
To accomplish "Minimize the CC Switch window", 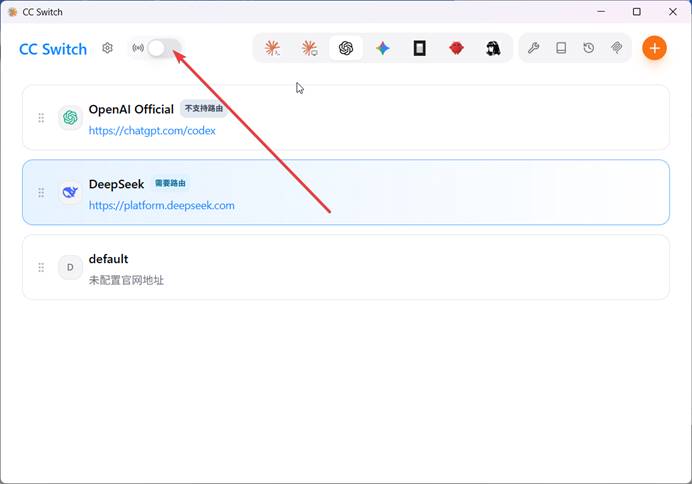I will click(601, 11).
